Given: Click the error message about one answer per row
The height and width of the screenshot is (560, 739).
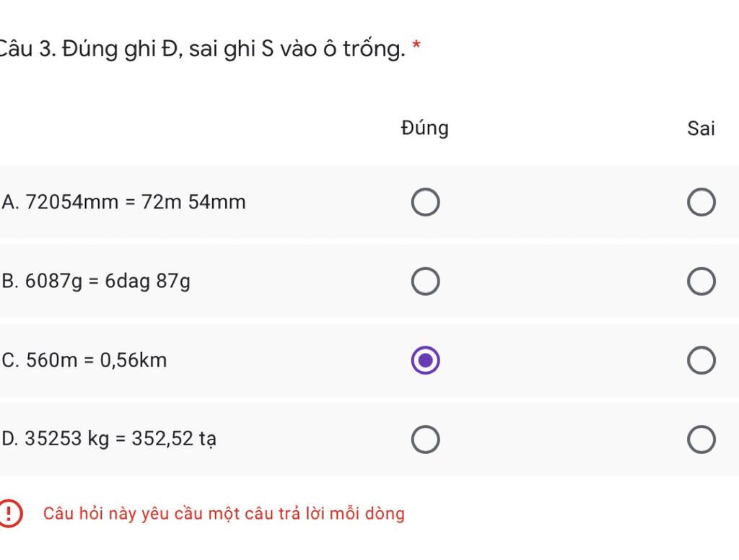Looking at the screenshot, I should pyautogui.click(x=224, y=513).
